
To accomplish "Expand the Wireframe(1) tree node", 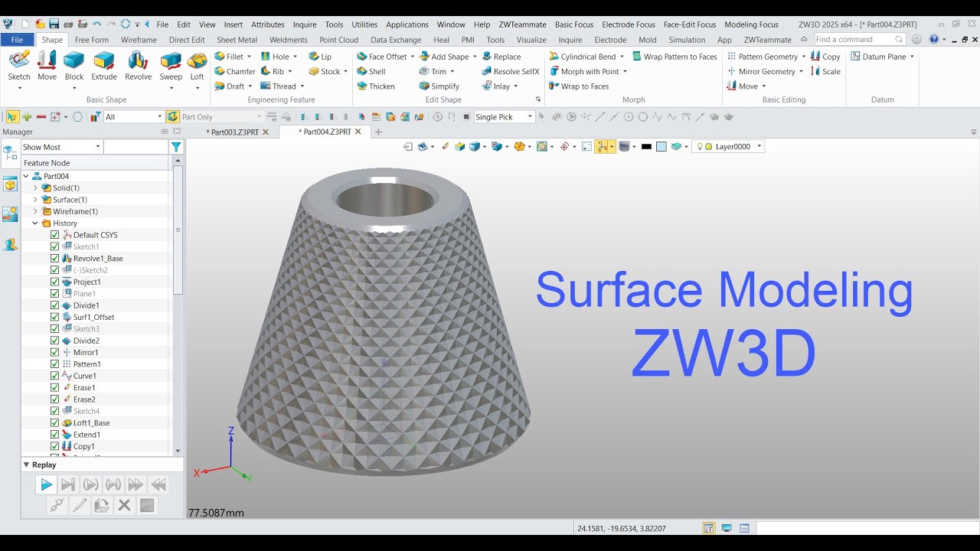I will tap(35, 211).
